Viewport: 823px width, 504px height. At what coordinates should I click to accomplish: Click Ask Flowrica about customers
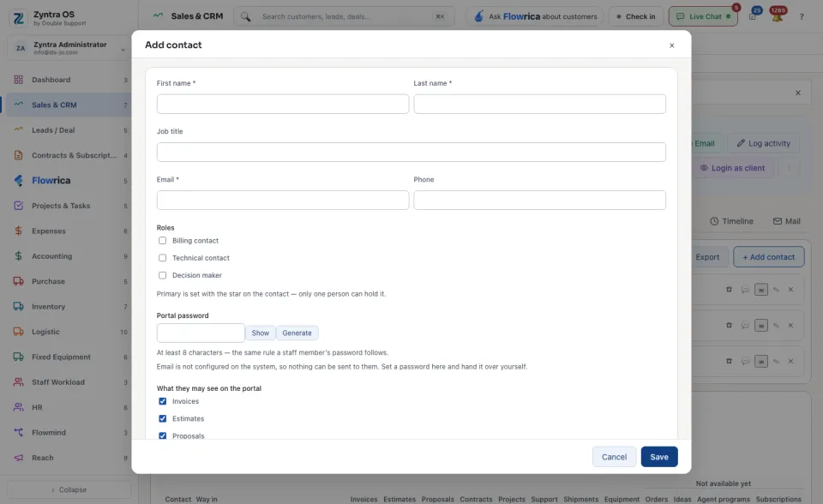[535, 16]
